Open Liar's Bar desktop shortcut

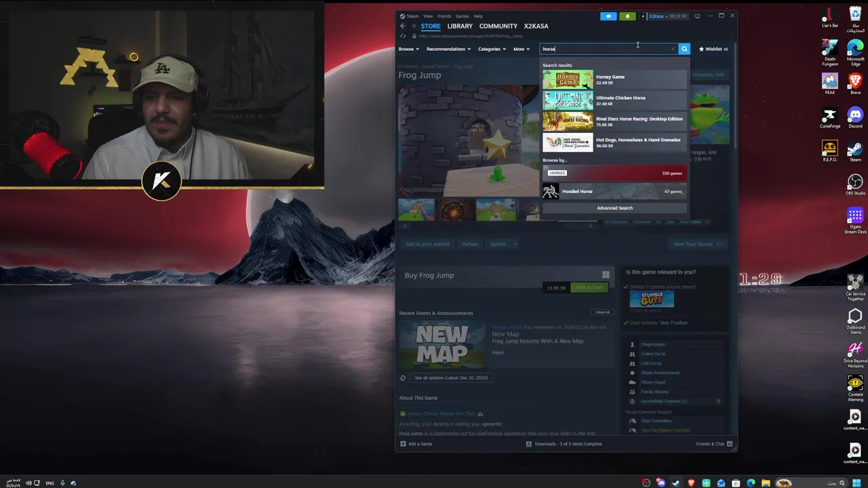pos(830,17)
